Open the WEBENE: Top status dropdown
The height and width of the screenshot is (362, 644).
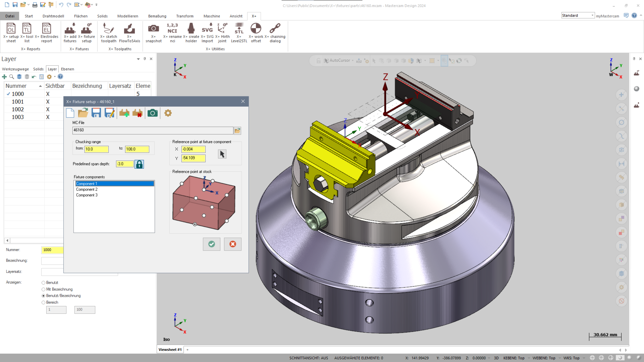(x=559, y=358)
